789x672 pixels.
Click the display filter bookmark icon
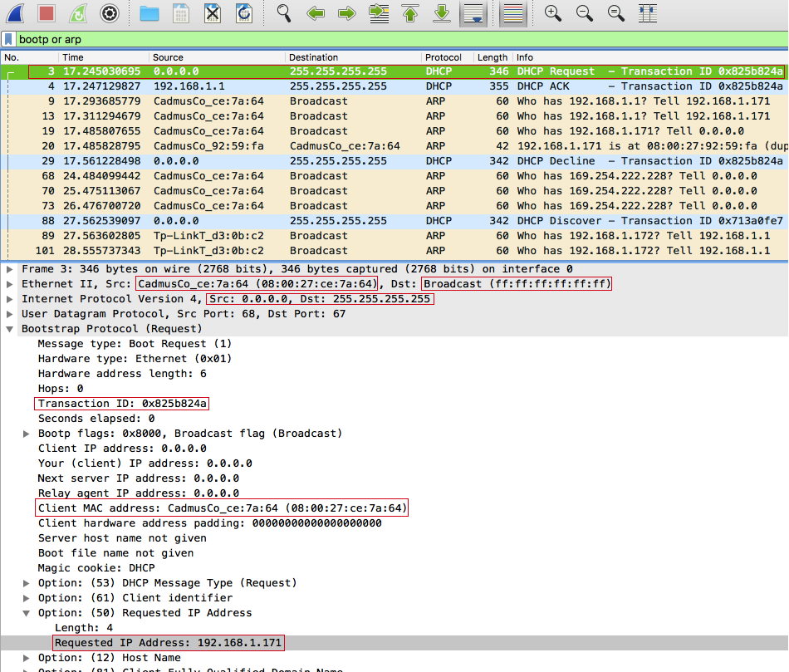(8, 39)
